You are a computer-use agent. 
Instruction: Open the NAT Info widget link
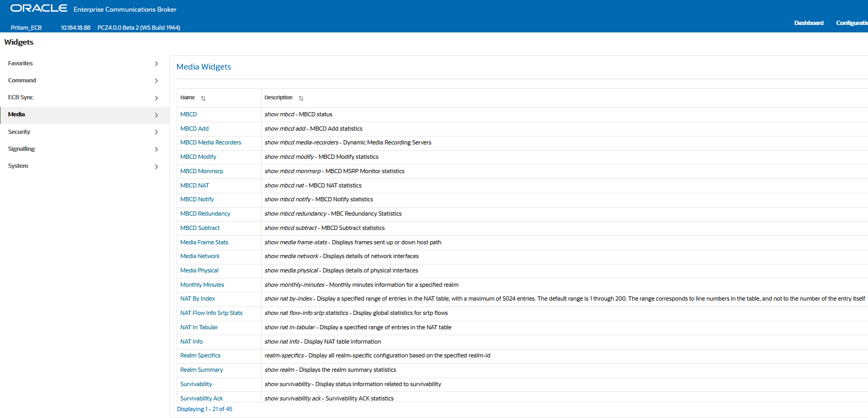192,342
